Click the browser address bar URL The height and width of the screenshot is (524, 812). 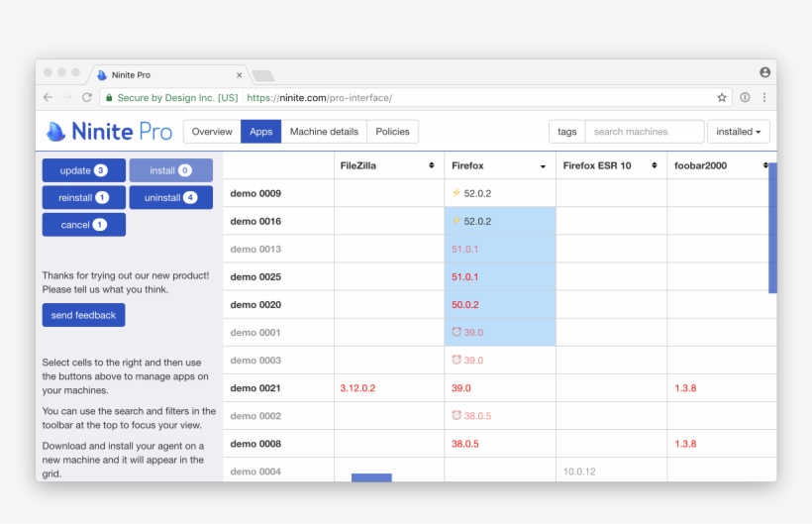[x=319, y=98]
